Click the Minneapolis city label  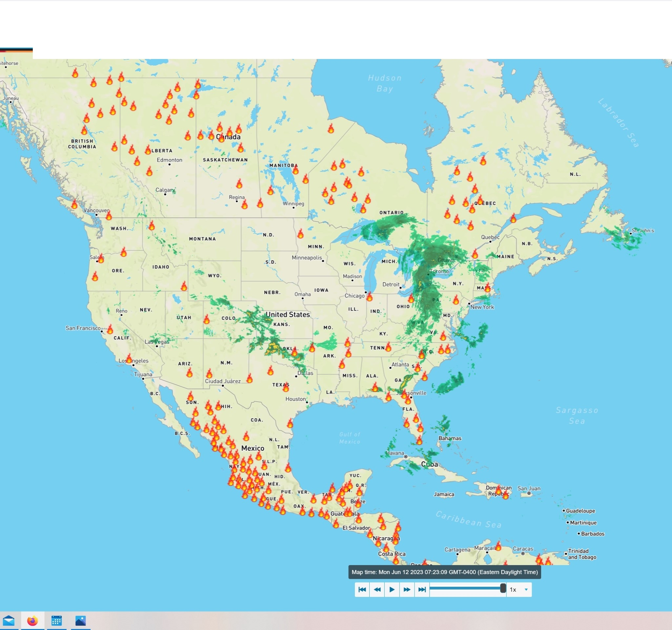(307, 257)
